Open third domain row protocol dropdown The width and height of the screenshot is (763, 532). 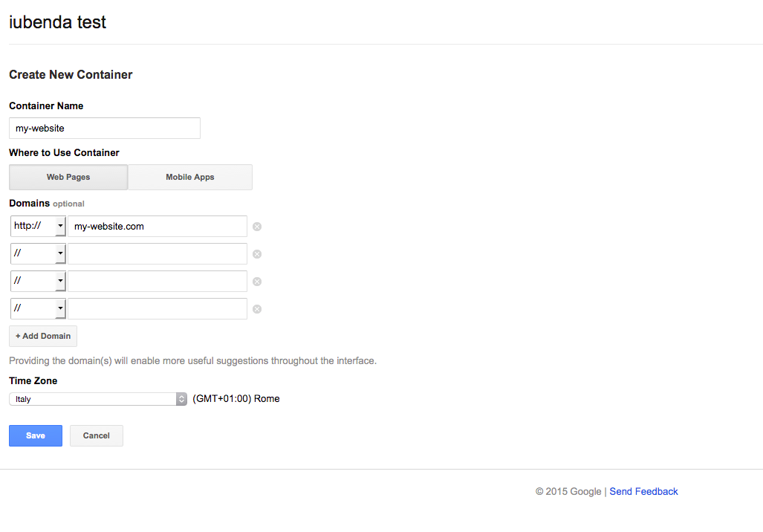(38, 282)
